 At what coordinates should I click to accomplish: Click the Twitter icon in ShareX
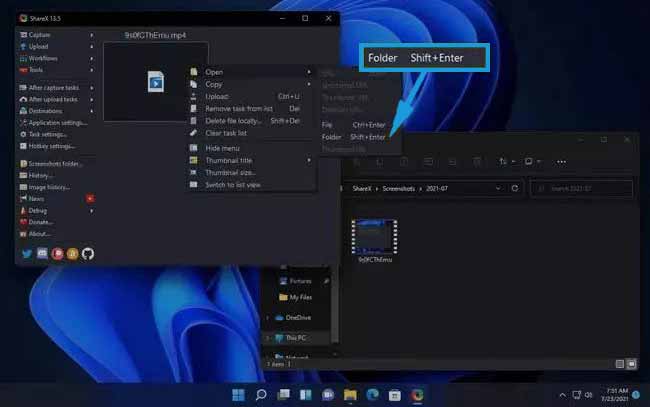click(25, 254)
